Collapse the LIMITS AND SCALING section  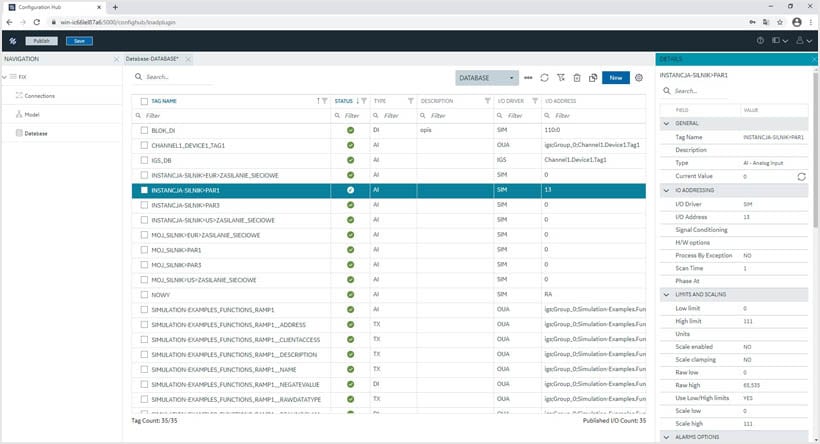pos(666,294)
